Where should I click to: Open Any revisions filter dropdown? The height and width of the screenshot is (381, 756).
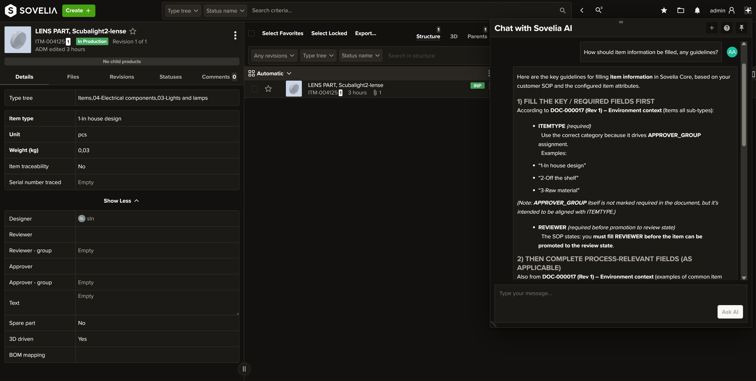click(274, 55)
